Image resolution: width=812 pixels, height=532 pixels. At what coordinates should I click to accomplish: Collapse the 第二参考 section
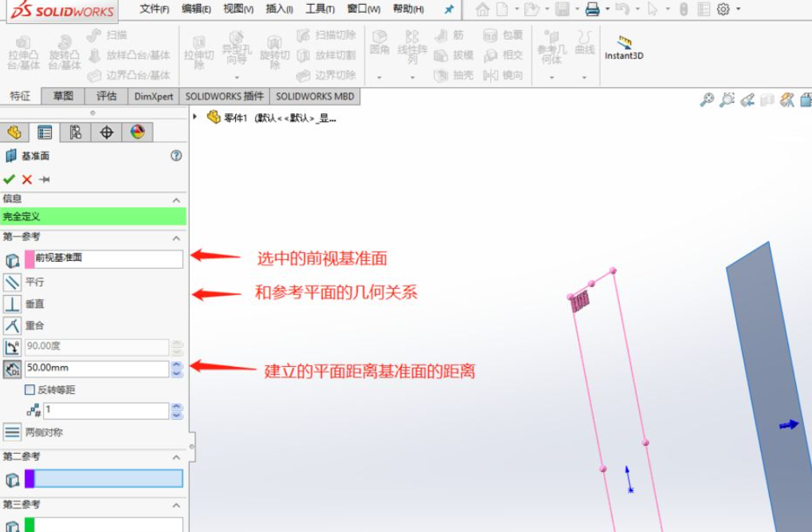176,457
